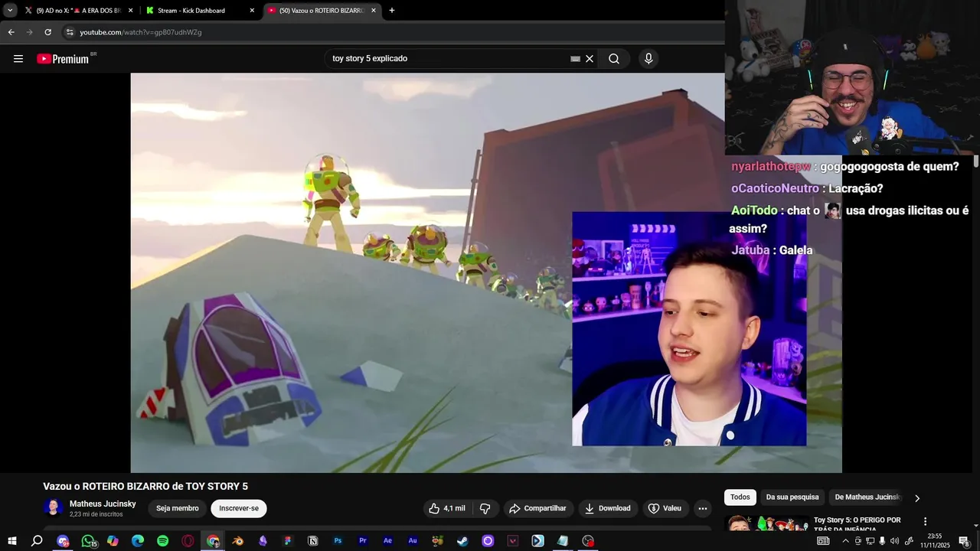Screen dimensions: 980x551
Task: Switch to Stream - Kick Dashboard tab
Action: point(191,11)
